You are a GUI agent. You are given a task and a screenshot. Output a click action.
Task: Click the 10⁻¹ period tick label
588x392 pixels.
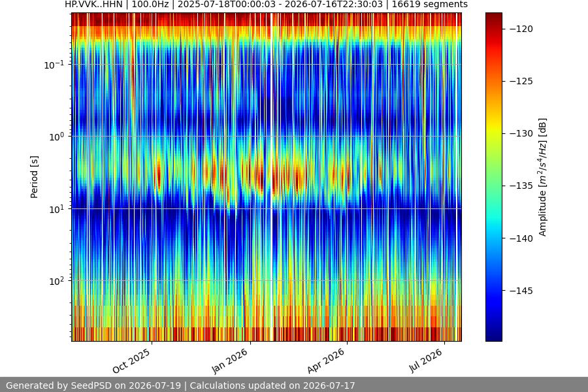[x=54, y=65]
